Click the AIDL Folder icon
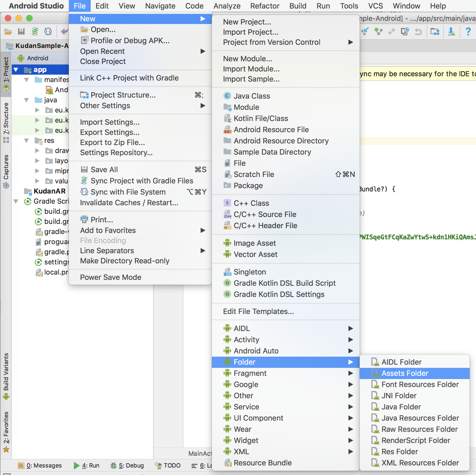The image size is (476, 475). [375, 362]
